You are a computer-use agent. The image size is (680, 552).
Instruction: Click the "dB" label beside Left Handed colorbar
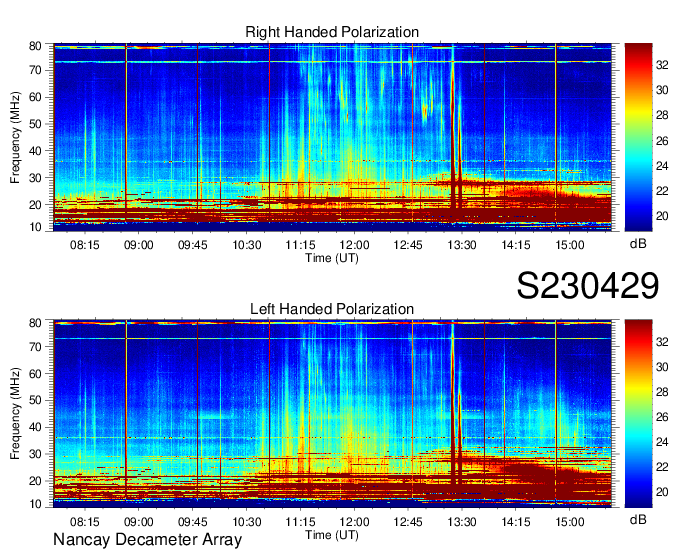tap(638, 519)
